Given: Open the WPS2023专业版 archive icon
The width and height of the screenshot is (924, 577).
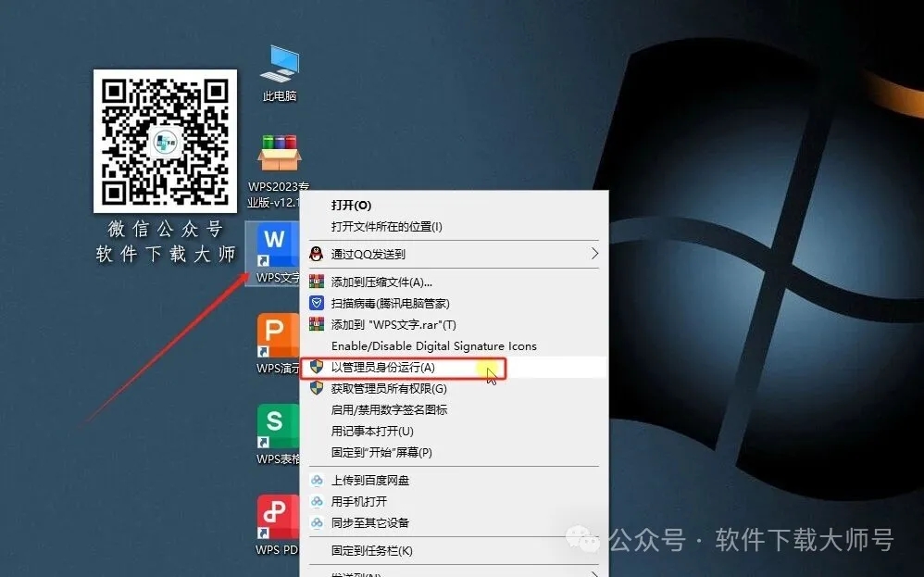Looking at the screenshot, I should tap(279, 153).
